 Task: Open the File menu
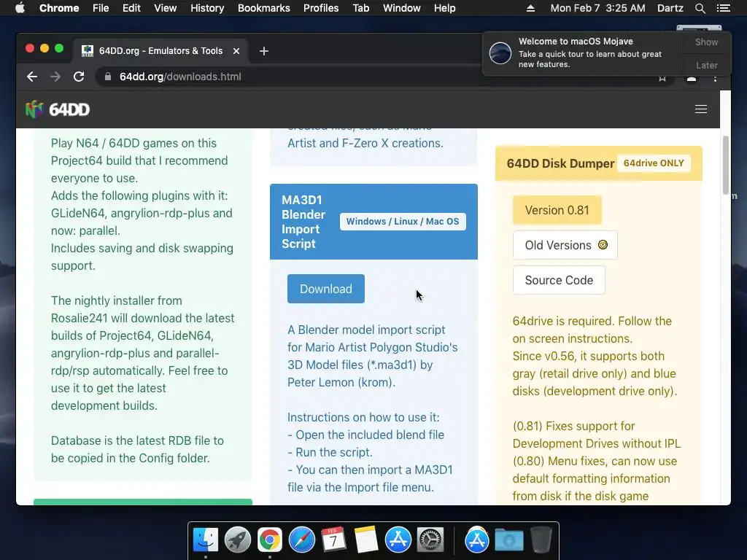pyautogui.click(x=101, y=8)
